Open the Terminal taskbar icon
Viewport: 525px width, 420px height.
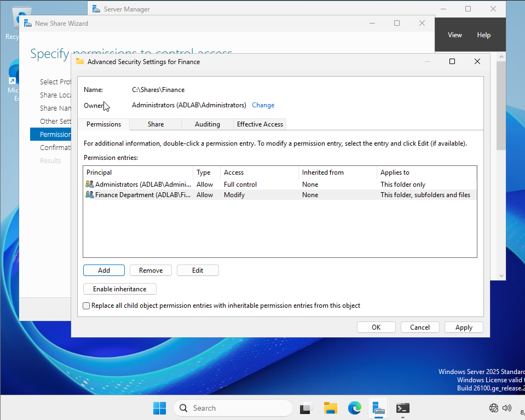click(403, 408)
